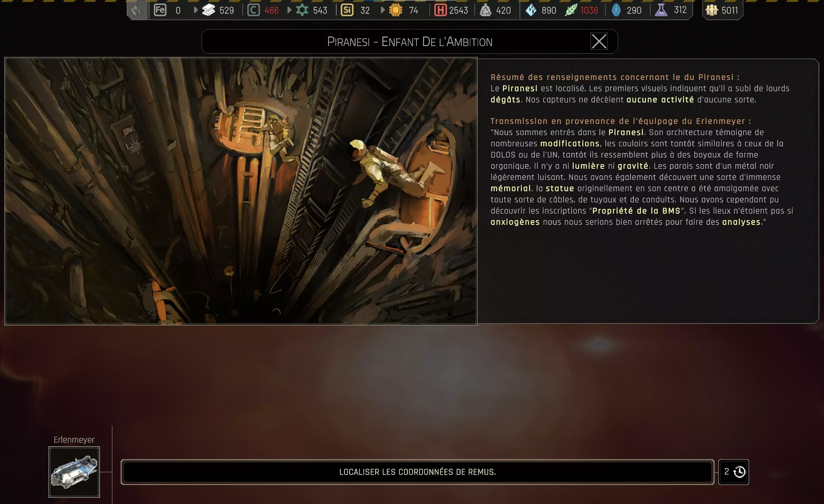The height and width of the screenshot is (504, 824).
Task: Click the silicon (Si) resource icon
Action: pos(347,10)
